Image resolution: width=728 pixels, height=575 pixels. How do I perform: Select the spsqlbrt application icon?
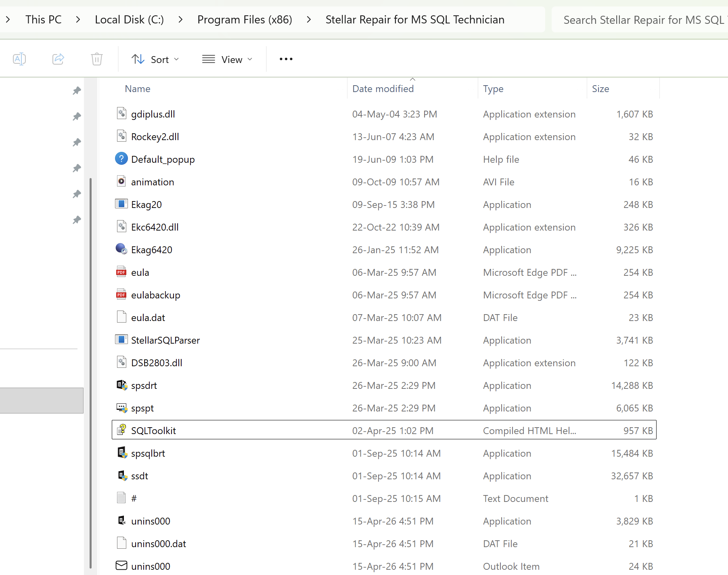tap(121, 453)
